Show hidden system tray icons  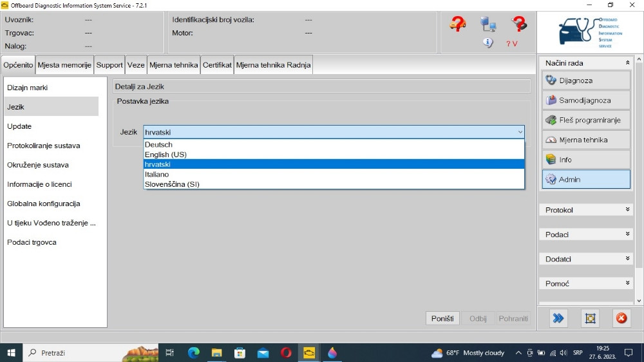[x=518, y=353]
